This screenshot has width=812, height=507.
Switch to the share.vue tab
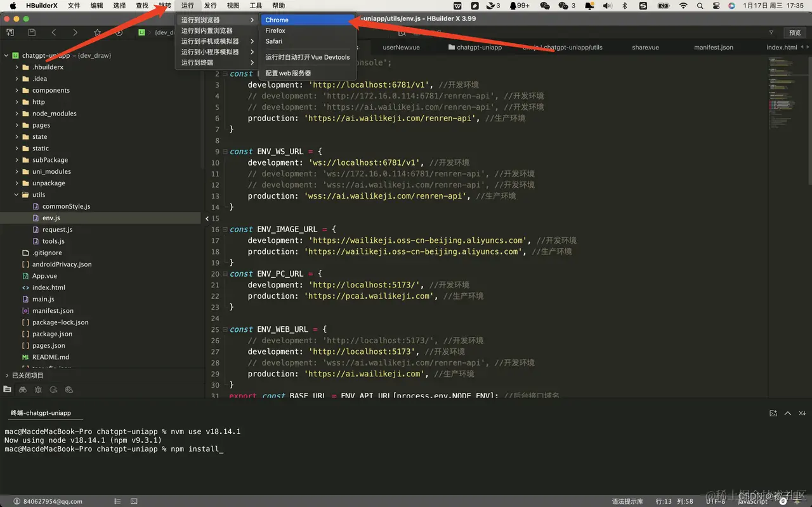click(x=645, y=48)
